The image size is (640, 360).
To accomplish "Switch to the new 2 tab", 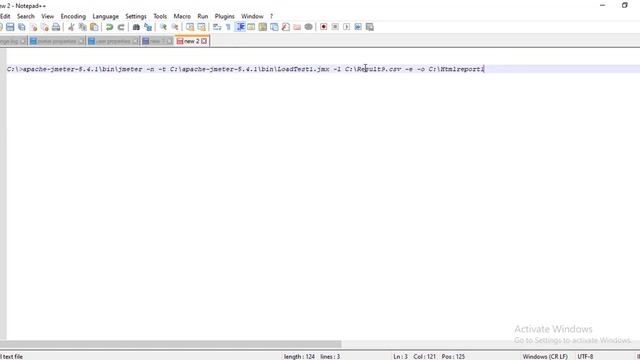I will click(192, 41).
